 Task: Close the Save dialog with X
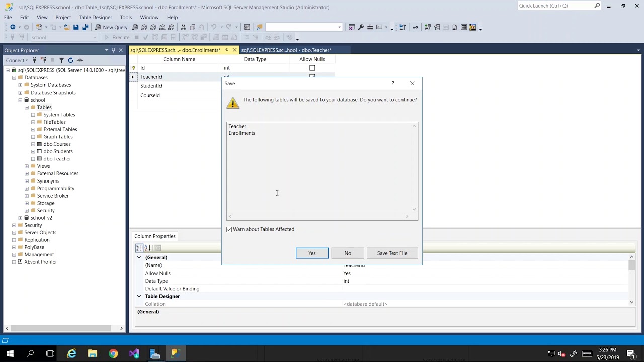click(x=412, y=83)
